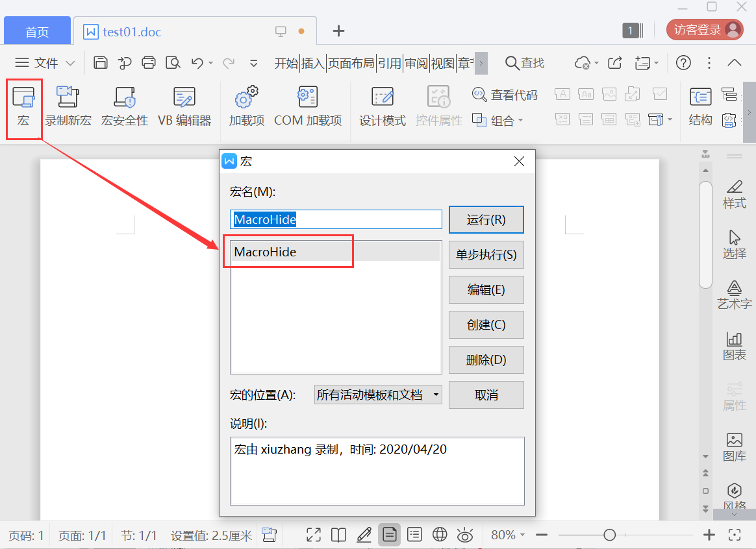Viewport: 756px width, 549px height.
Task: Open the three-dot more options menu
Action: pyautogui.click(x=709, y=63)
